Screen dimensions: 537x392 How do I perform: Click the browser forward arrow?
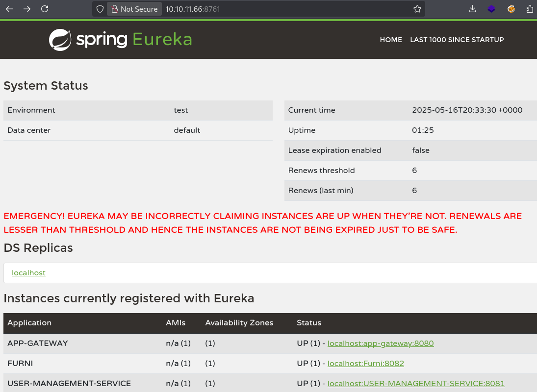pyautogui.click(x=27, y=9)
